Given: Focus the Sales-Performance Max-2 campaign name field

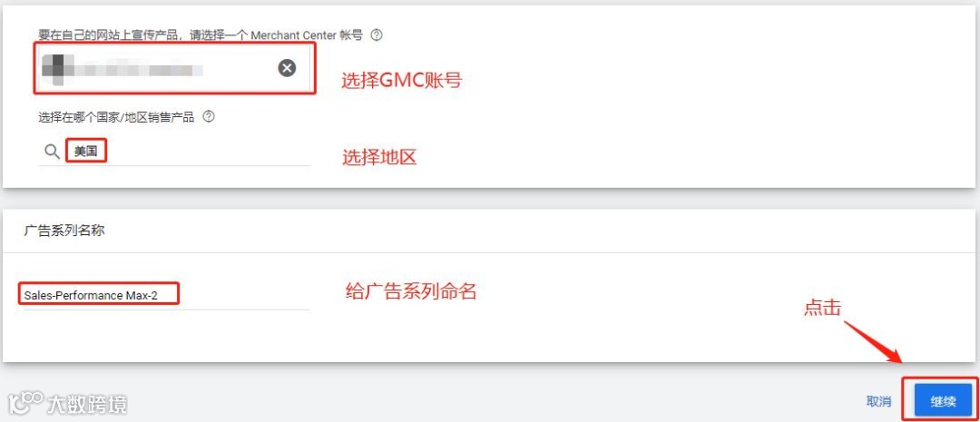Looking at the screenshot, I should pos(166,295).
